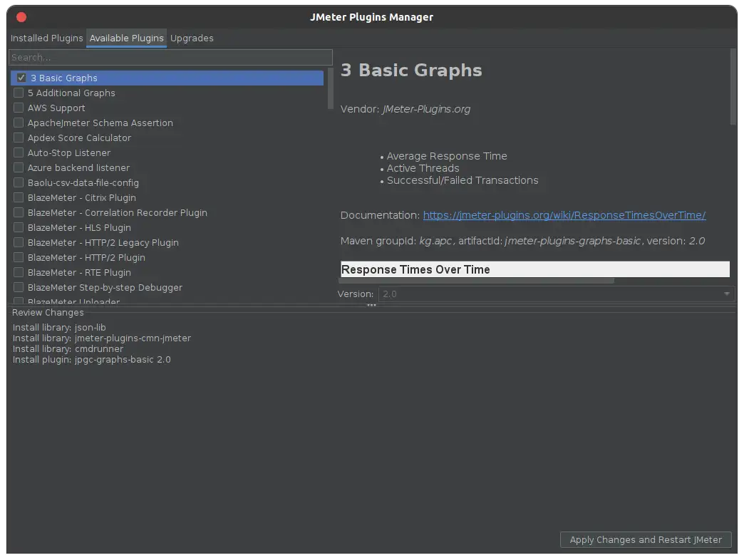The height and width of the screenshot is (560, 744).
Task: Enable the BlazeMeter - HLS Plugin checkbox
Action: pyautogui.click(x=19, y=227)
